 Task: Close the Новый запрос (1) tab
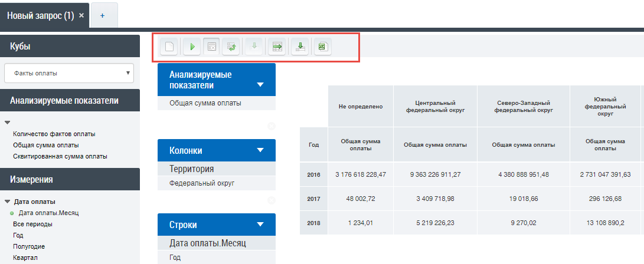click(x=81, y=15)
